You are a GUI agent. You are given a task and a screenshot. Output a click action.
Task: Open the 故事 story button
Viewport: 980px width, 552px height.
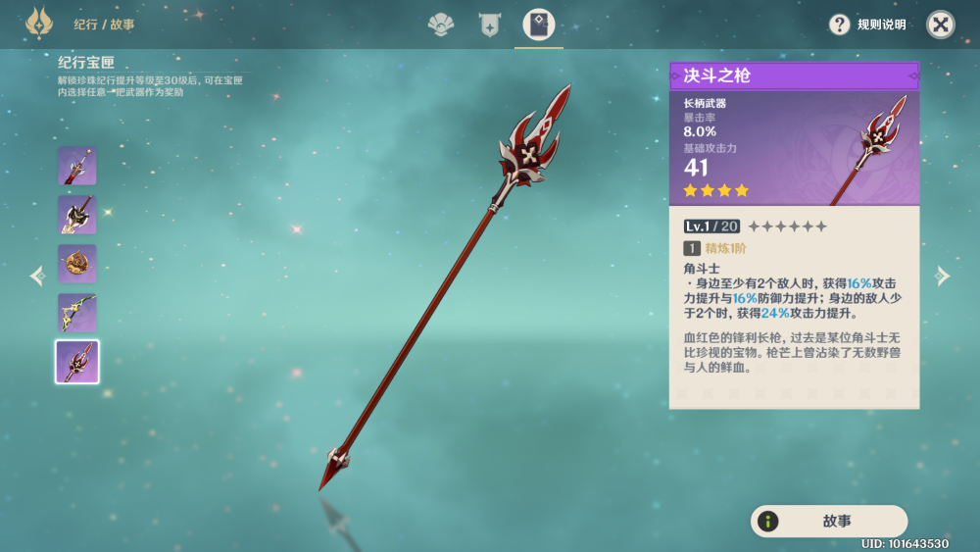pos(829,521)
